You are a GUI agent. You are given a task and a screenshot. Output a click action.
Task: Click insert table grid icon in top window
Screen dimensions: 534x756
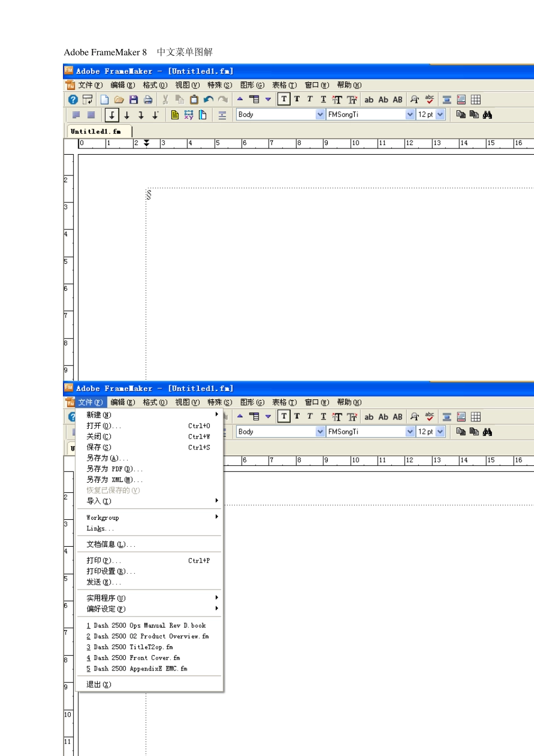point(476,100)
